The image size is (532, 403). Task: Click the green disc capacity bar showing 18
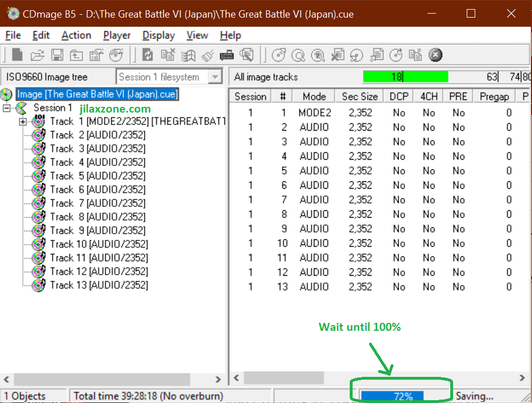coord(405,77)
